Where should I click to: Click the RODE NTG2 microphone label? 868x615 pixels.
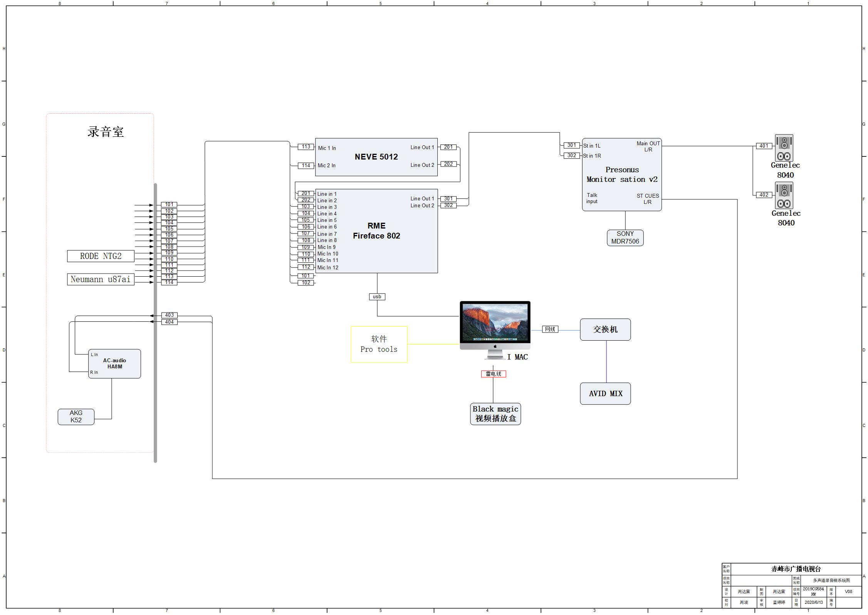click(x=101, y=256)
